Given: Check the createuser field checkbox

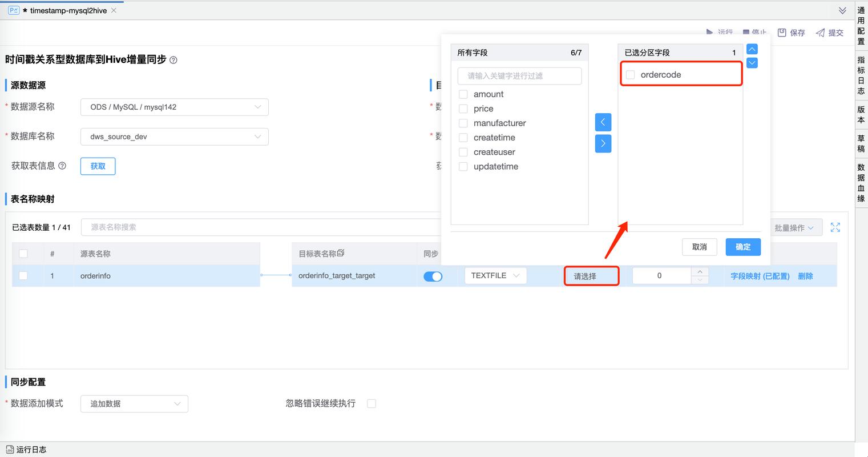Looking at the screenshot, I should (x=463, y=152).
